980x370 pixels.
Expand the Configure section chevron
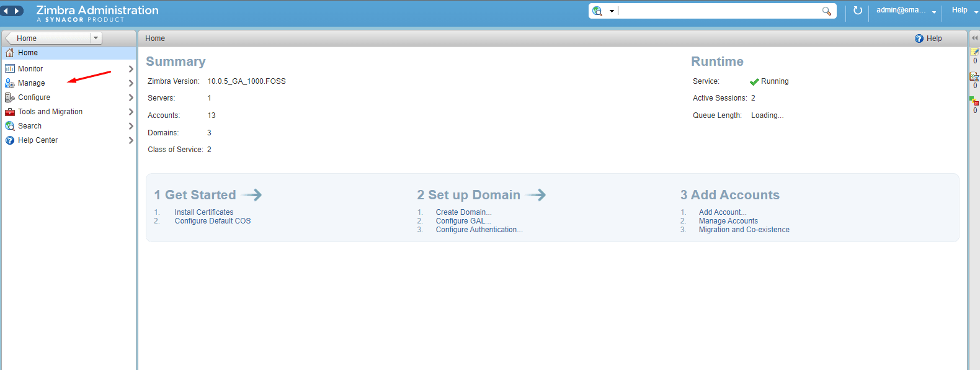coord(131,97)
